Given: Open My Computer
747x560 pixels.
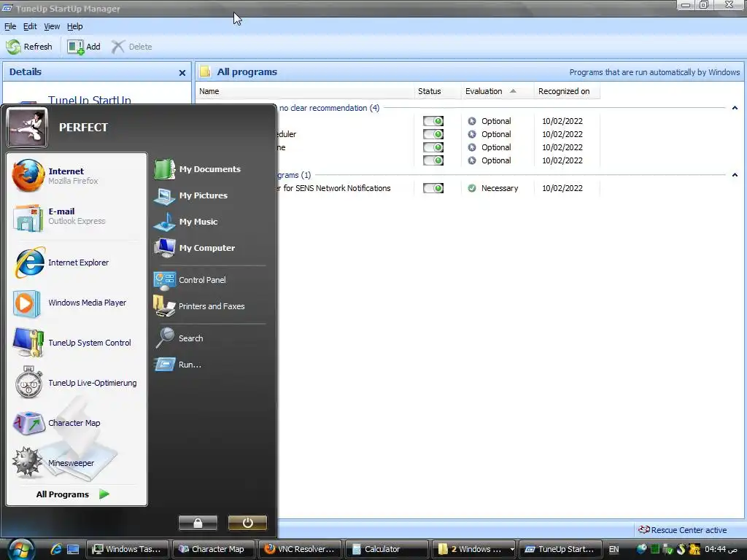Looking at the screenshot, I should point(209,248).
